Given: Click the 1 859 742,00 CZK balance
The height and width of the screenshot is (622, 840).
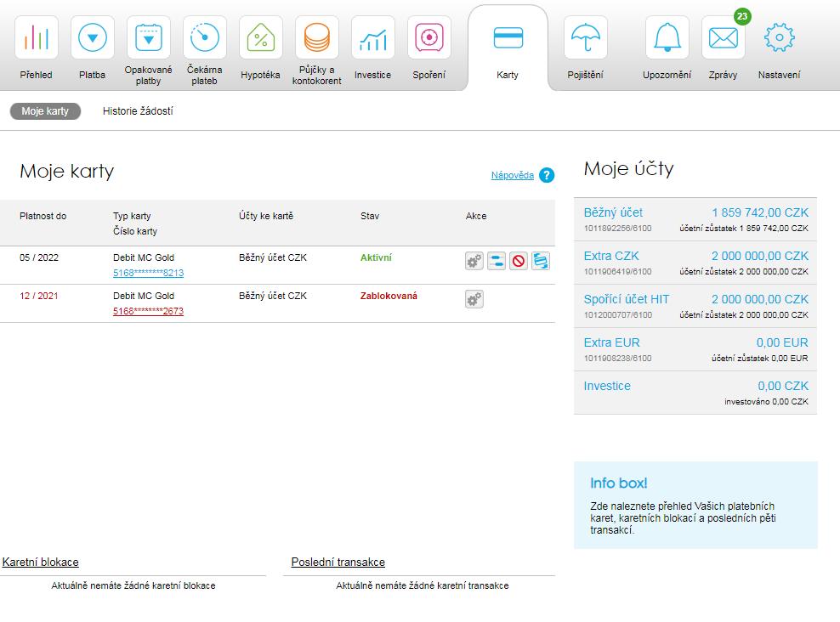Looking at the screenshot, I should [759, 212].
